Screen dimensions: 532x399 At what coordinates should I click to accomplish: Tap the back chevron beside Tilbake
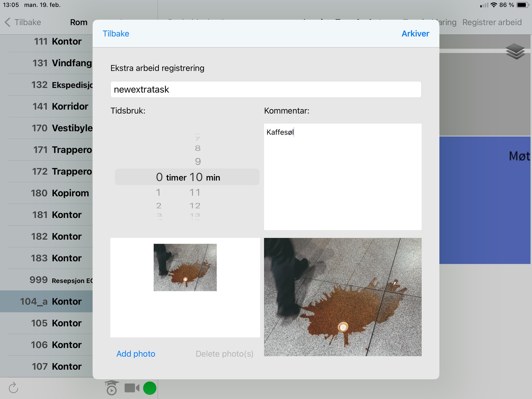click(7, 22)
